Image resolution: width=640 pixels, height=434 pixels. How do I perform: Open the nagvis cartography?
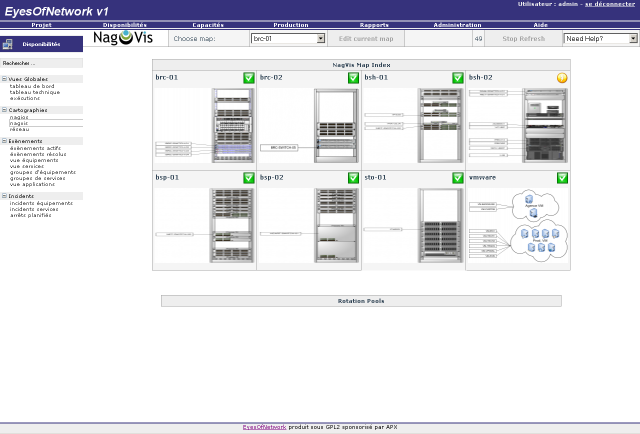coord(19,123)
